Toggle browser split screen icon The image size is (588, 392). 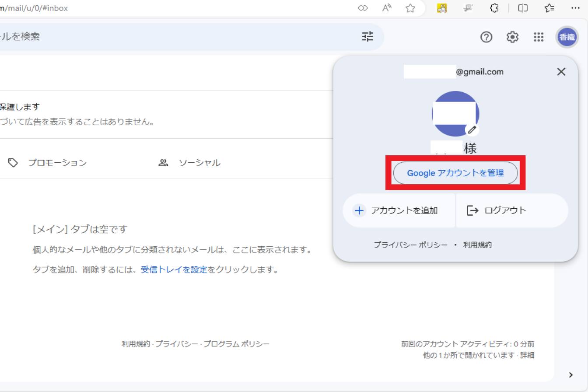tap(522, 8)
